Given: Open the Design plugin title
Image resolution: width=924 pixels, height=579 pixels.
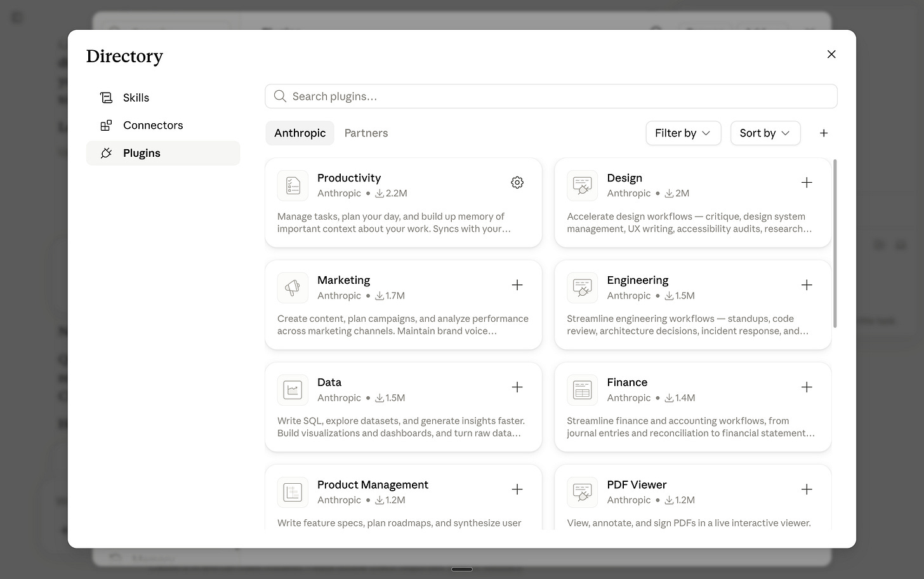Looking at the screenshot, I should click(x=624, y=178).
